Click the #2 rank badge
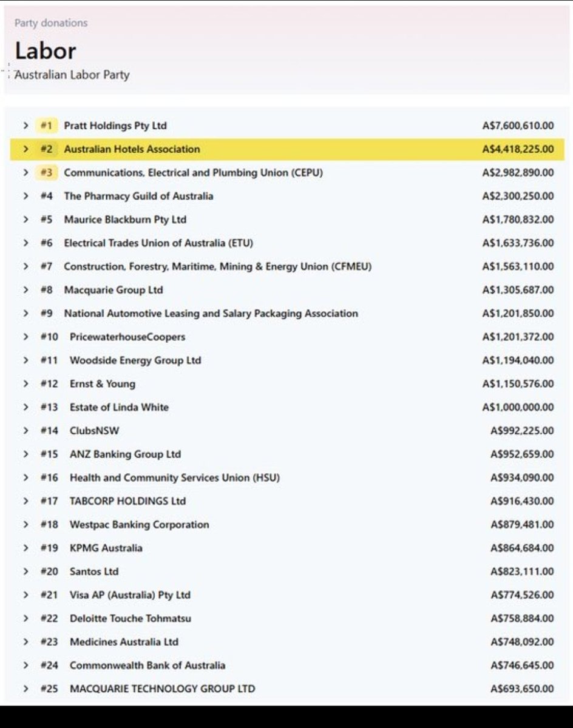Screen dimensions: 573x728 (x=47, y=149)
